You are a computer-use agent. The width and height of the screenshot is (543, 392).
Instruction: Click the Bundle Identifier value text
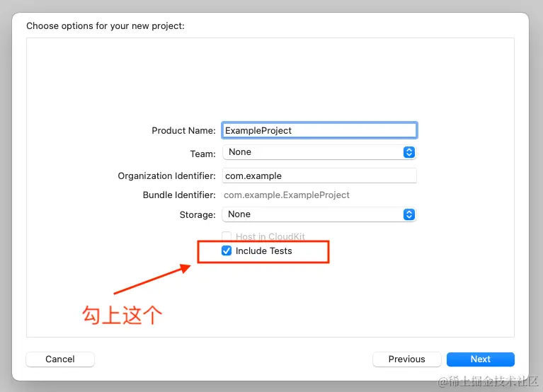[287, 195]
